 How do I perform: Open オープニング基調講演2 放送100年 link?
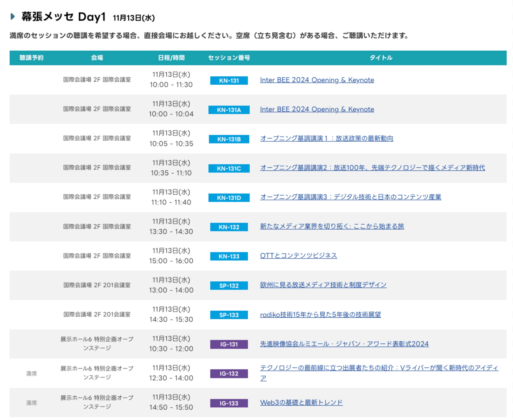[373, 168]
